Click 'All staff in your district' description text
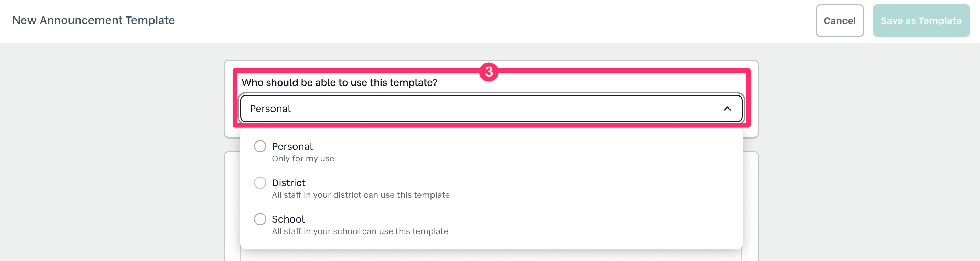This screenshot has height=261, width=980. point(360,195)
